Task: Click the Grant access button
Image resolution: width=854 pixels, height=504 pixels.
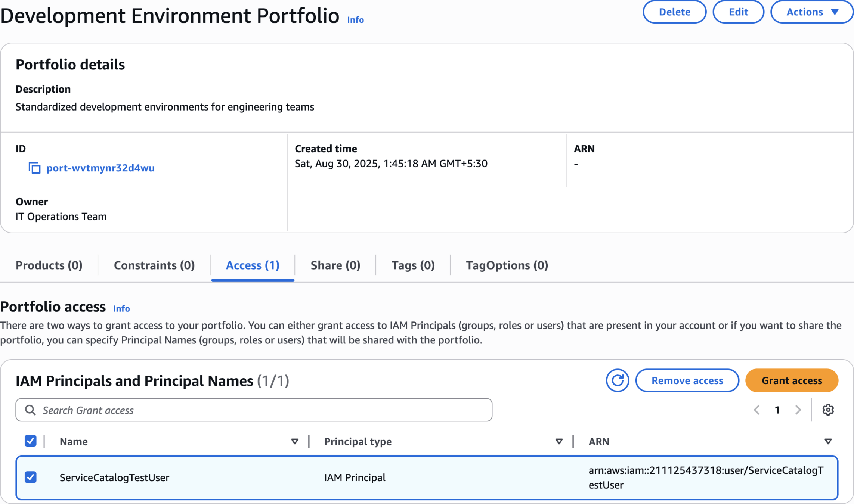Action: [x=792, y=380]
